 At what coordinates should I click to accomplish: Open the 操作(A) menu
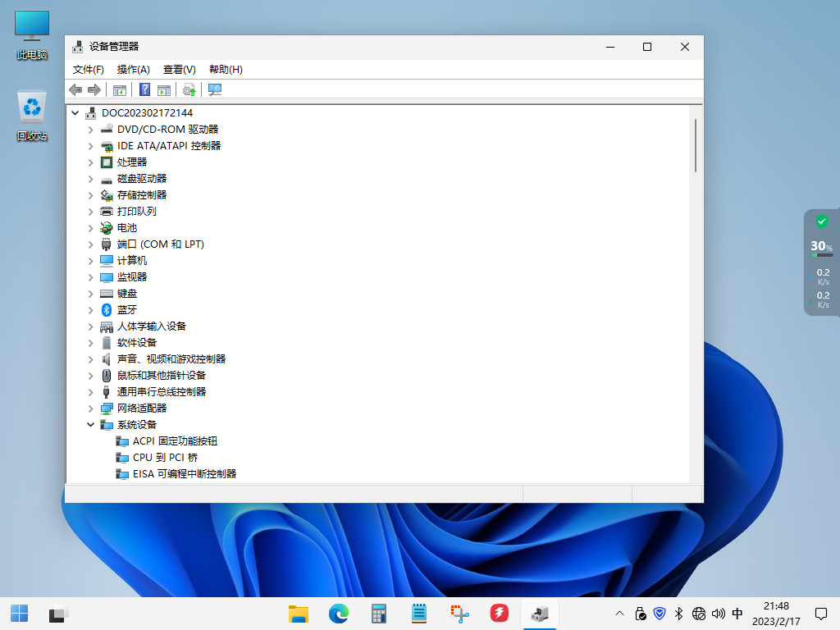point(134,70)
